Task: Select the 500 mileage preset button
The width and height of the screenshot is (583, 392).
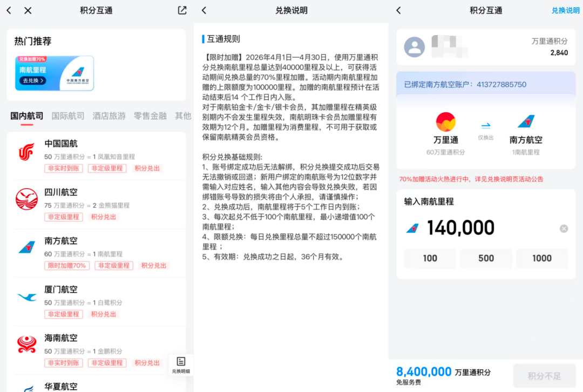Action: point(486,258)
